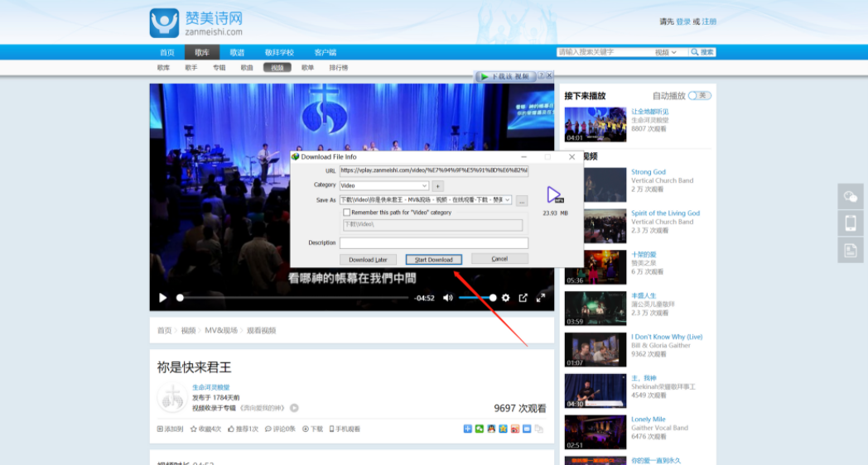The image size is (868, 465).
Task: Click the 下载该视频 floating button
Action: (505, 76)
